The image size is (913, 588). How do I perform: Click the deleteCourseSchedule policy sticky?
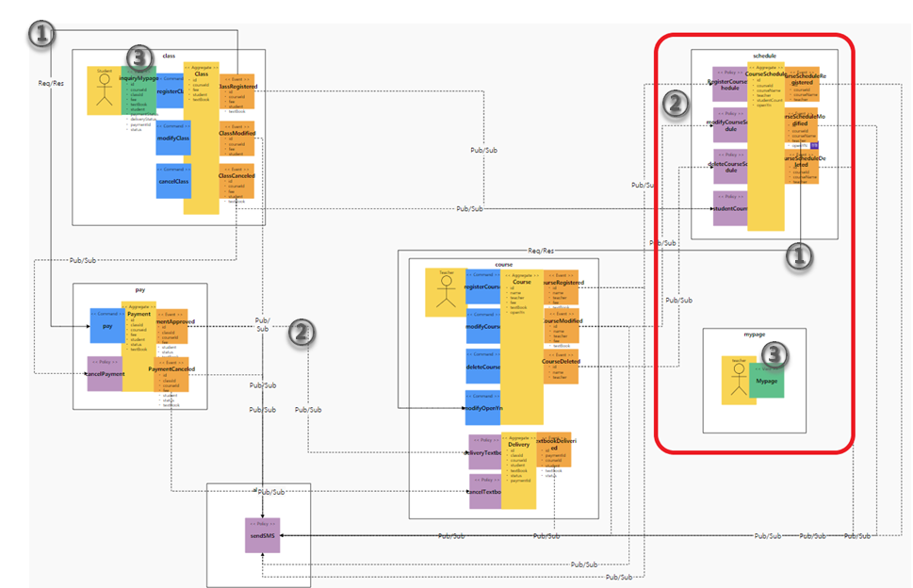coord(730,167)
